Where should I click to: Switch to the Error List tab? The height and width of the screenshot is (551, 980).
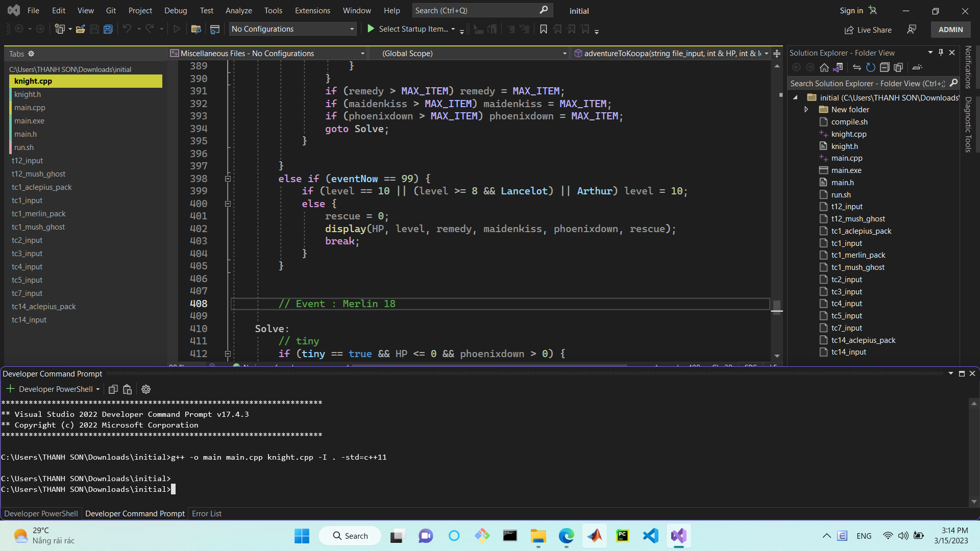click(206, 514)
